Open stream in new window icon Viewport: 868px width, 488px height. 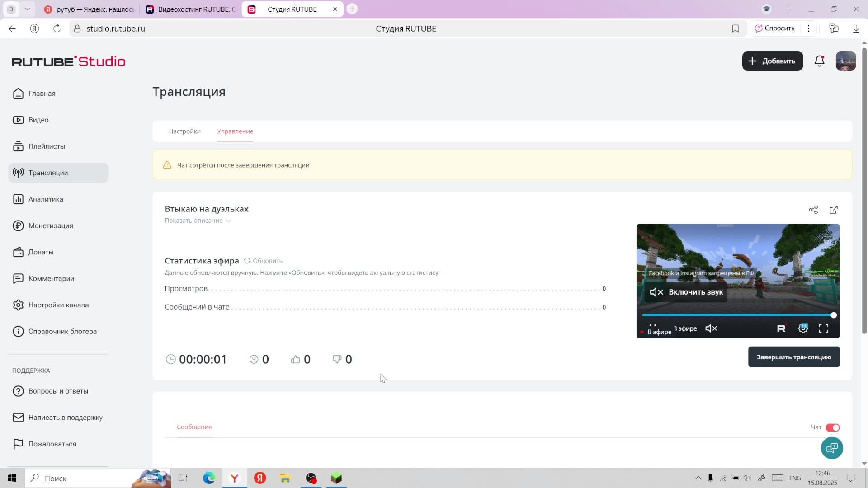click(x=834, y=210)
